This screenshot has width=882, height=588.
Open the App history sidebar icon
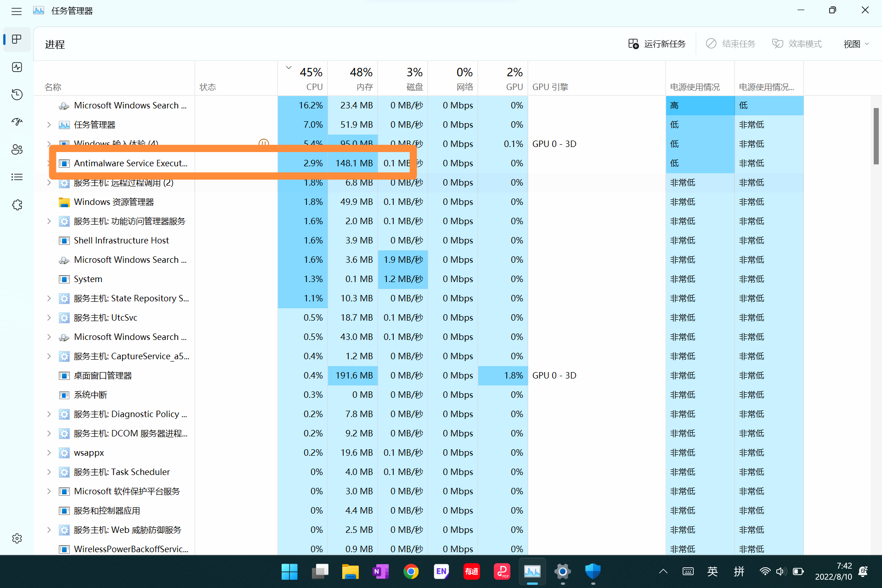click(17, 95)
